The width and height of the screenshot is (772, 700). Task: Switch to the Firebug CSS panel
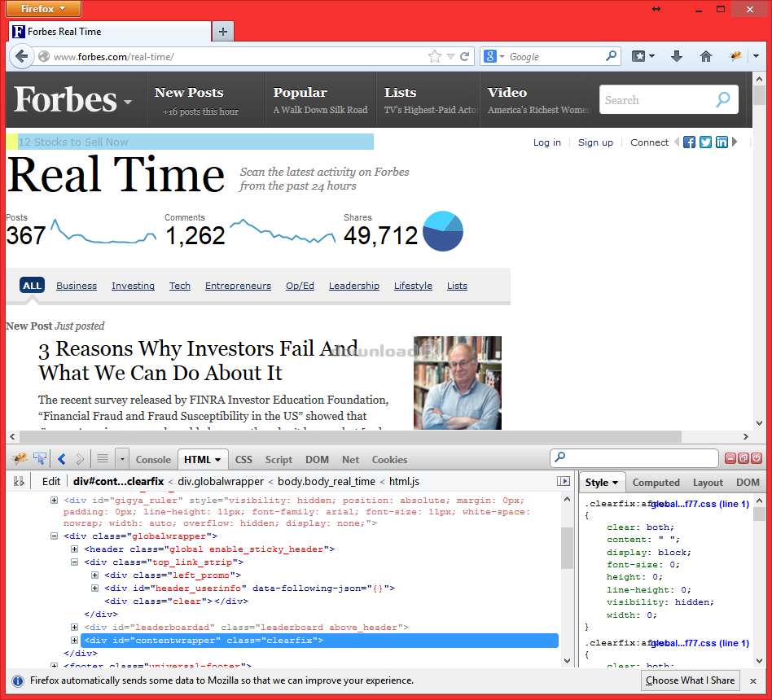(x=243, y=460)
